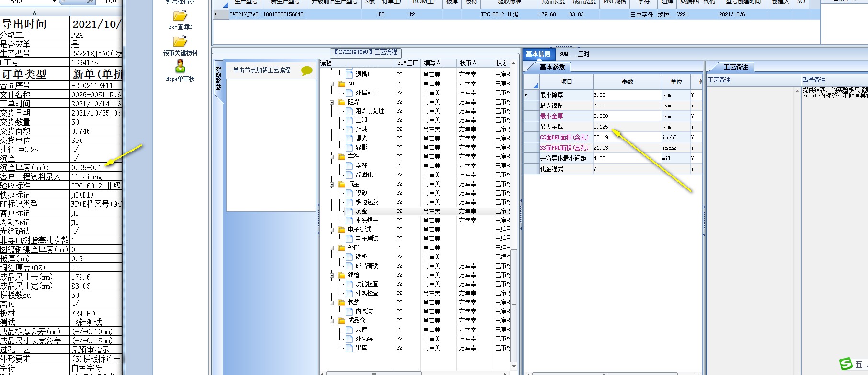Sort by the 项目 column header

(x=566, y=82)
